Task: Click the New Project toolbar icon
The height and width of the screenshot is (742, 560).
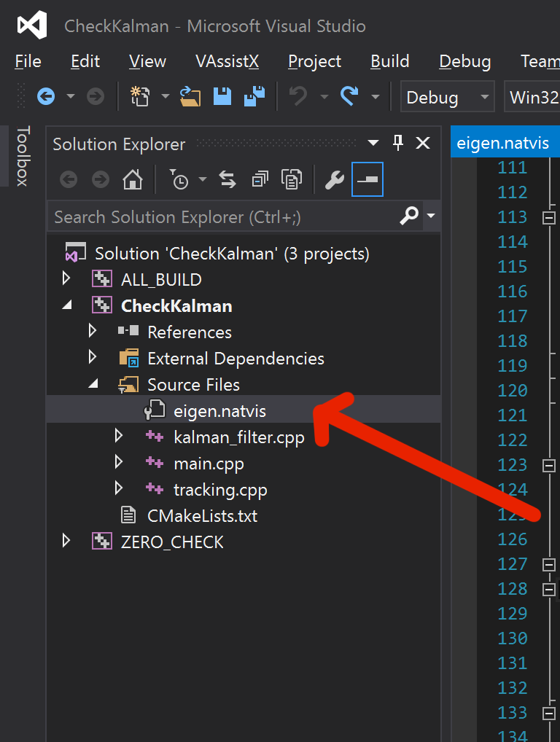Action: point(140,96)
